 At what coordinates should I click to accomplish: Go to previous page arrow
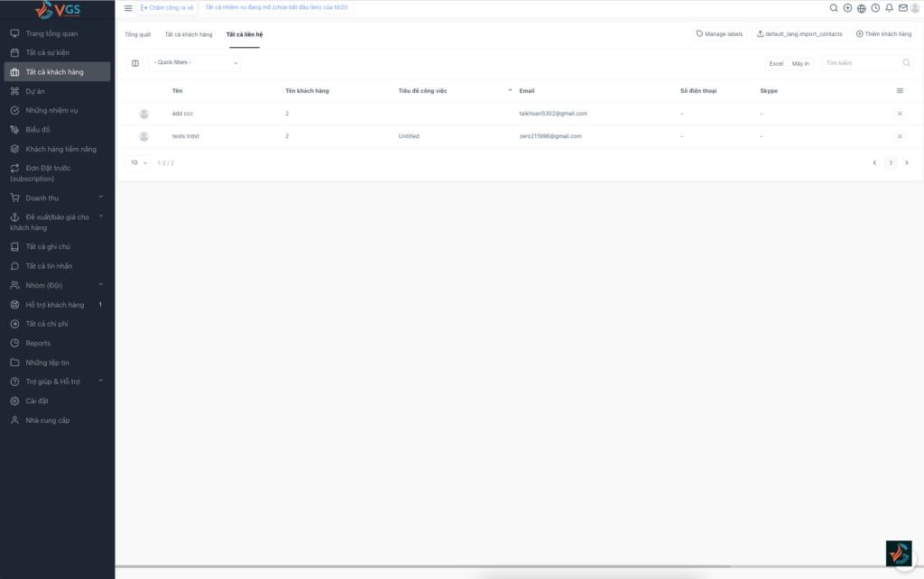coord(874,162)
